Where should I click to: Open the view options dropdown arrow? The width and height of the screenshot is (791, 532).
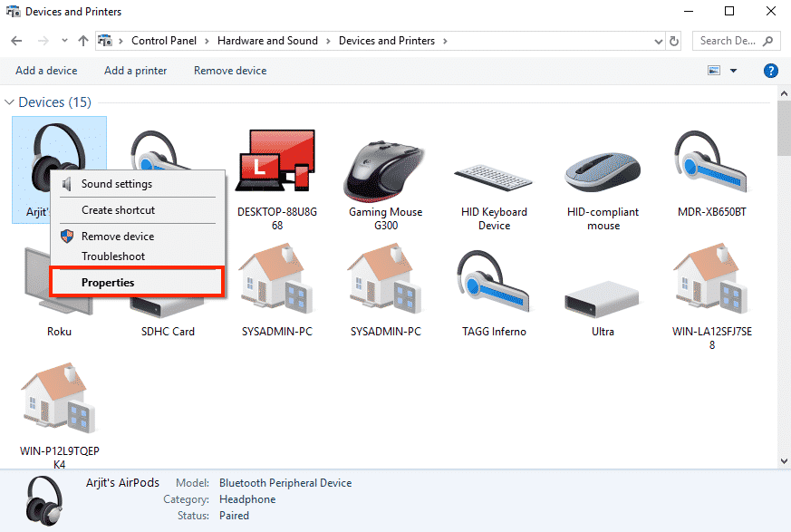(733, 71)
